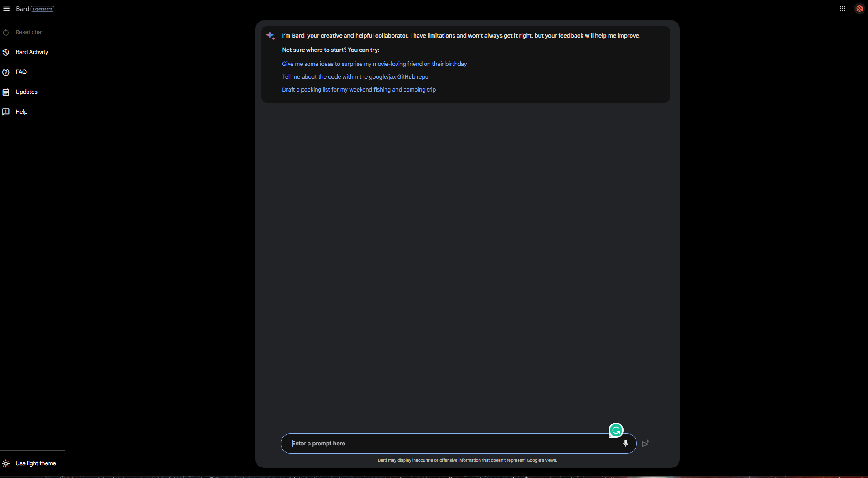The width and height of the screenshot is (868, 478).
Task: Open the Updates sidebar item
Action: pyautogui.click(x=27, y=92)
